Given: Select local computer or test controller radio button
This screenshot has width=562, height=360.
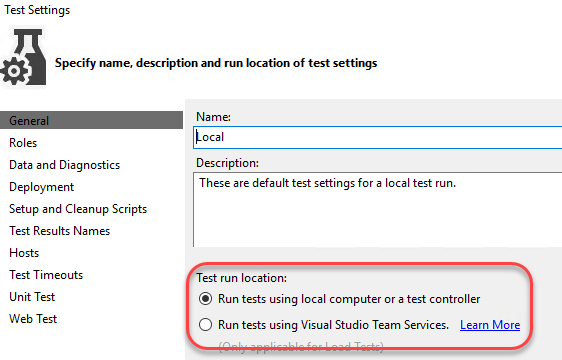Looking at the screenshot, I should (x=205, y=299).
